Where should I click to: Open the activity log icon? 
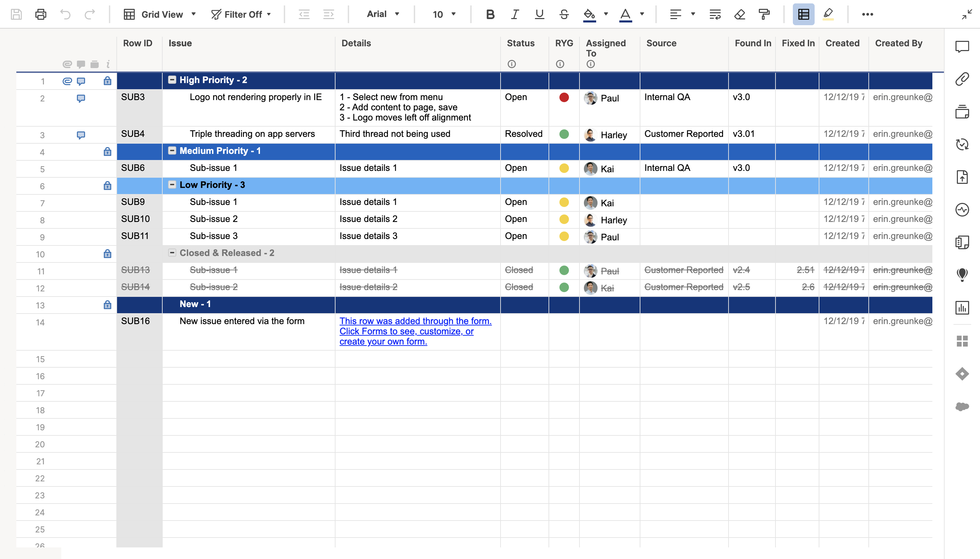[962, 210]
